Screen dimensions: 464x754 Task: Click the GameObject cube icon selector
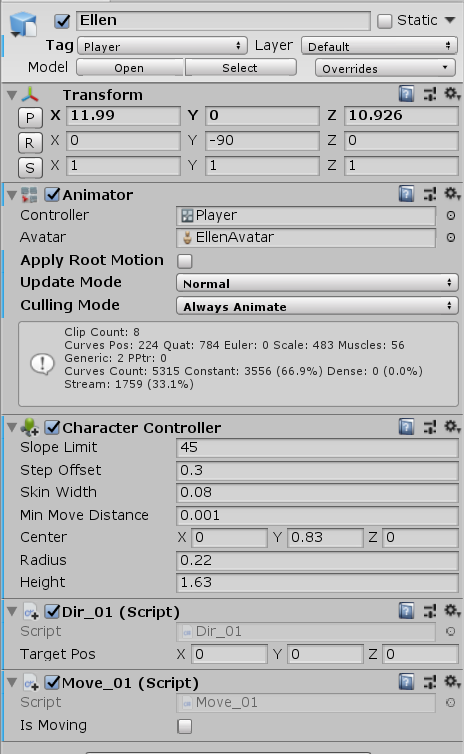(x=23, y=25)
